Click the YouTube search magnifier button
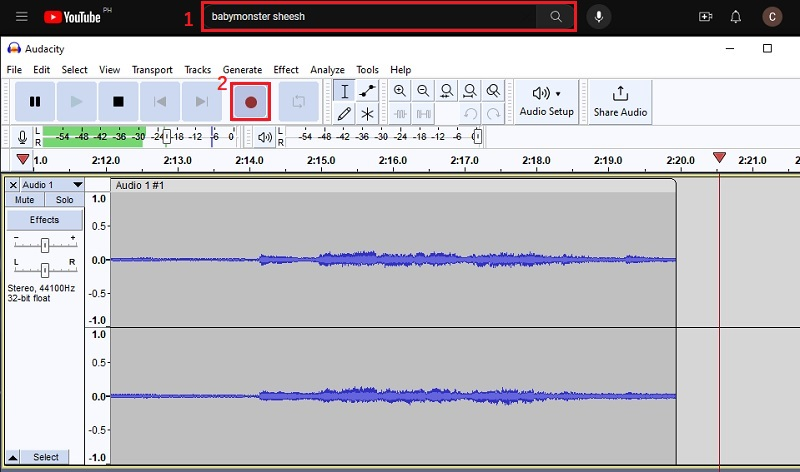Screen dimensions: 800x472 click(556, 16)
